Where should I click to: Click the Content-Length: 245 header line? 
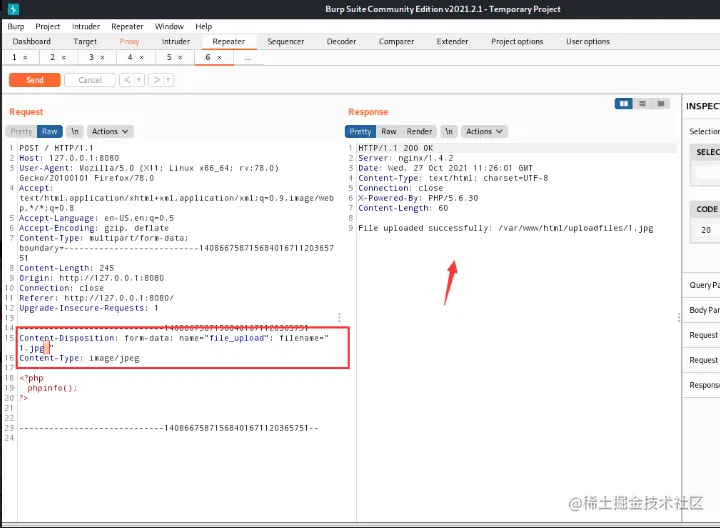pyautogui.click(x=67, y=268)
